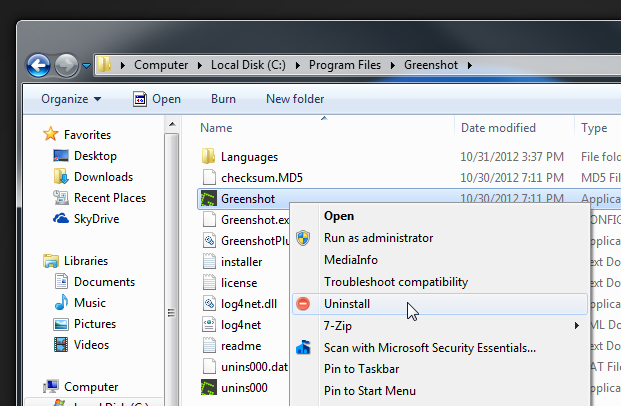The image size is (621, 406).
Task: Open the recent locations dropdown arrow
Action: coord(86,65)
